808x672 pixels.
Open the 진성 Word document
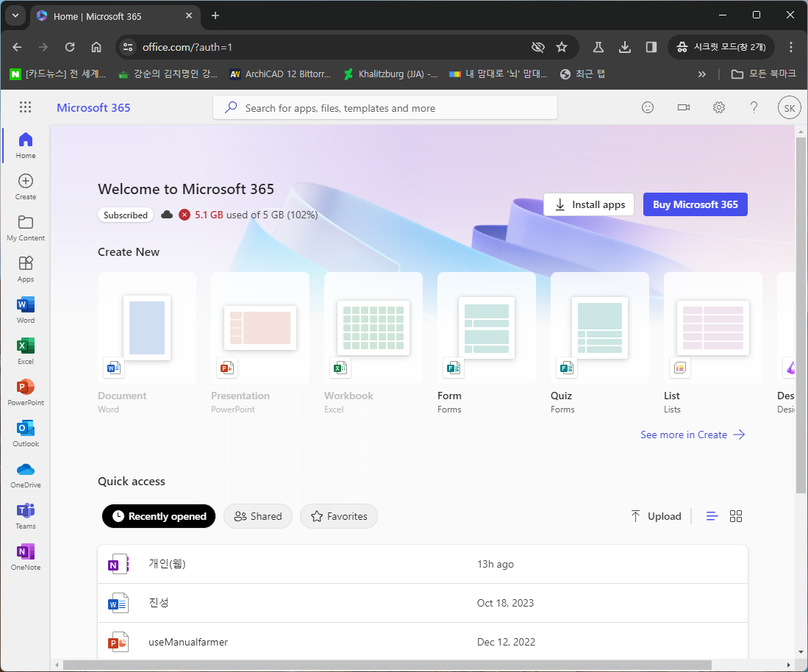(x=423, y=603)
